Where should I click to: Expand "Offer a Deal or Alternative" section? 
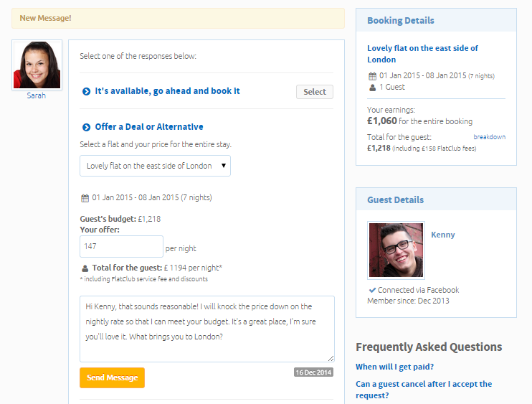(x=149, y=127)
